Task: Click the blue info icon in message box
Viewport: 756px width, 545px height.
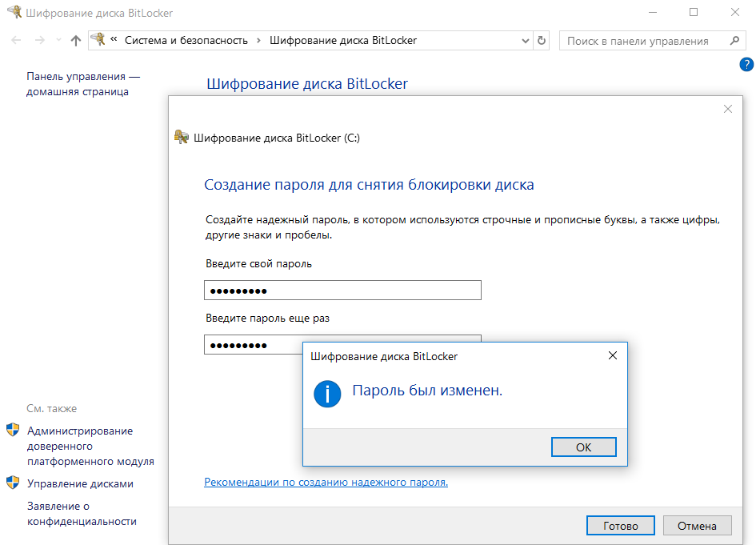Action: click(328, 393)
